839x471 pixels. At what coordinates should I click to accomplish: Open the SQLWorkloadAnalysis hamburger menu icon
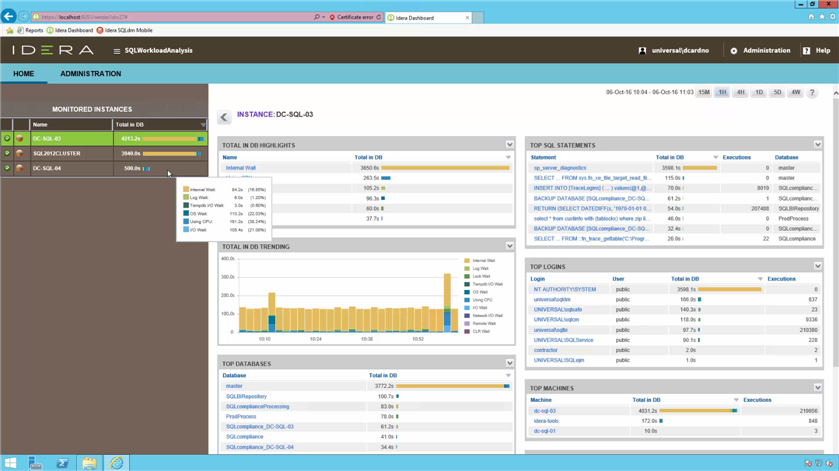tap(117, 51)
